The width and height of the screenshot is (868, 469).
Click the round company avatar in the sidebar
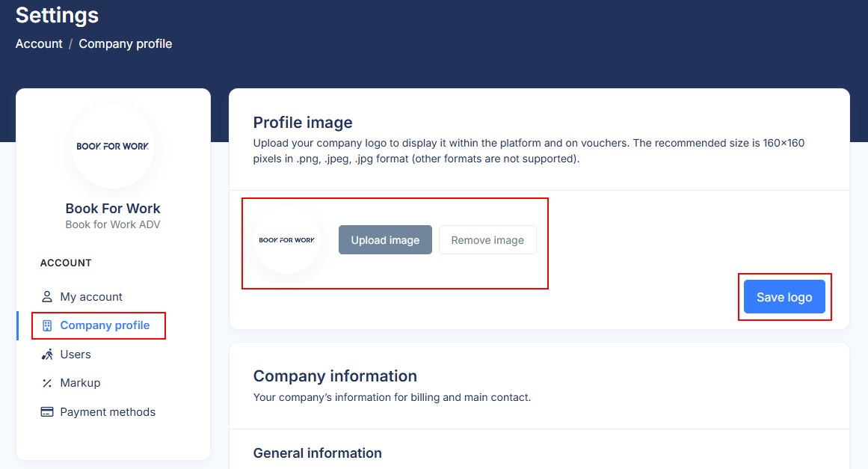coord(113,146)
